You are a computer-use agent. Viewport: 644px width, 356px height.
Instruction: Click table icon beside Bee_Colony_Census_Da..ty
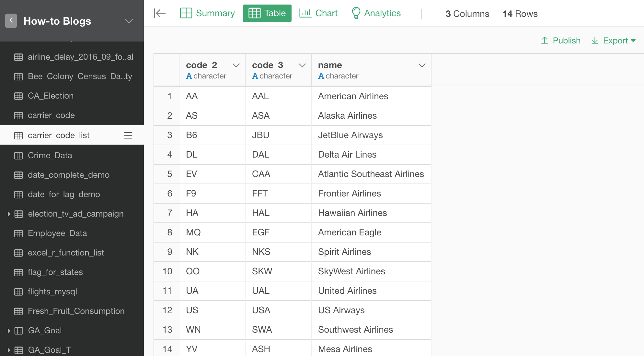point(18,77)
